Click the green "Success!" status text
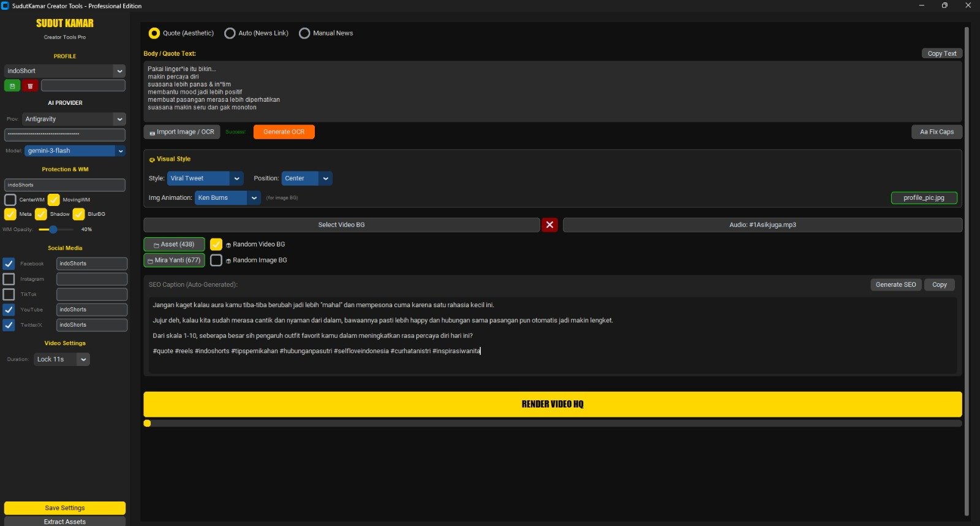The width and height of the screenshot is (980, 526). pyautogui.click(x=235, y=132)
